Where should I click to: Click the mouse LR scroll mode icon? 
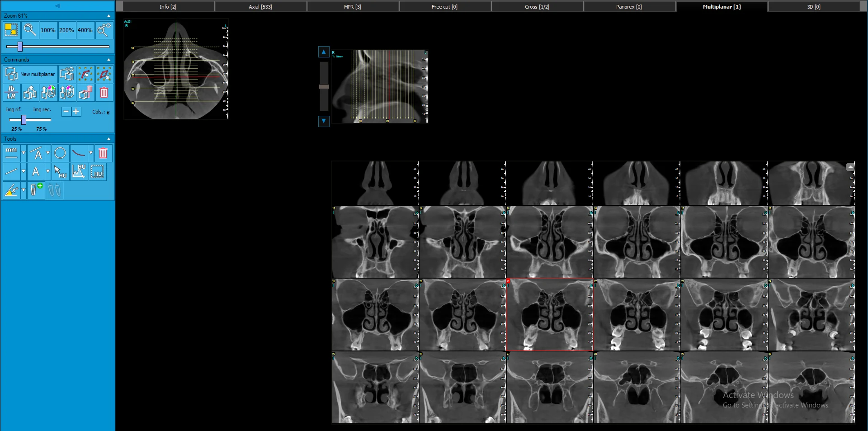point(48,93)
